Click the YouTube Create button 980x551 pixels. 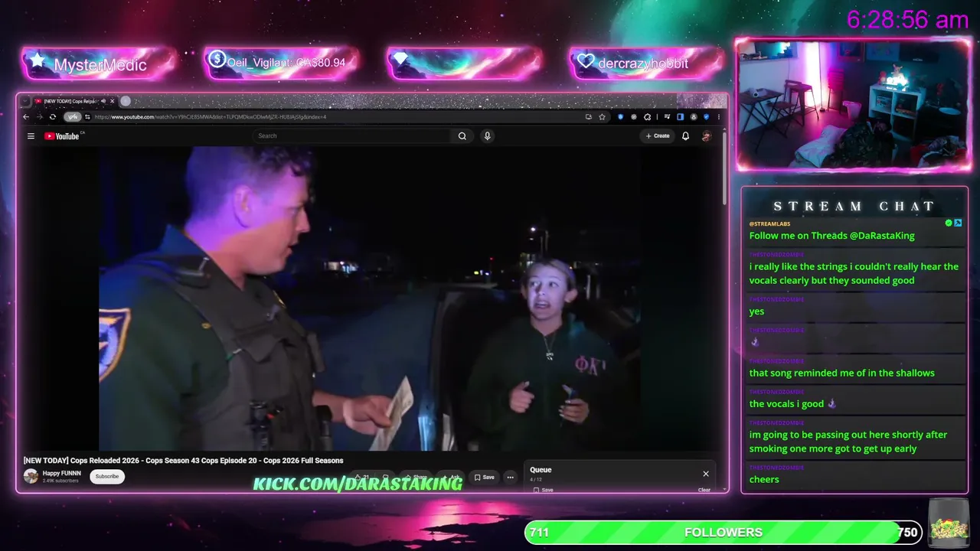click(x=658, y=136)
